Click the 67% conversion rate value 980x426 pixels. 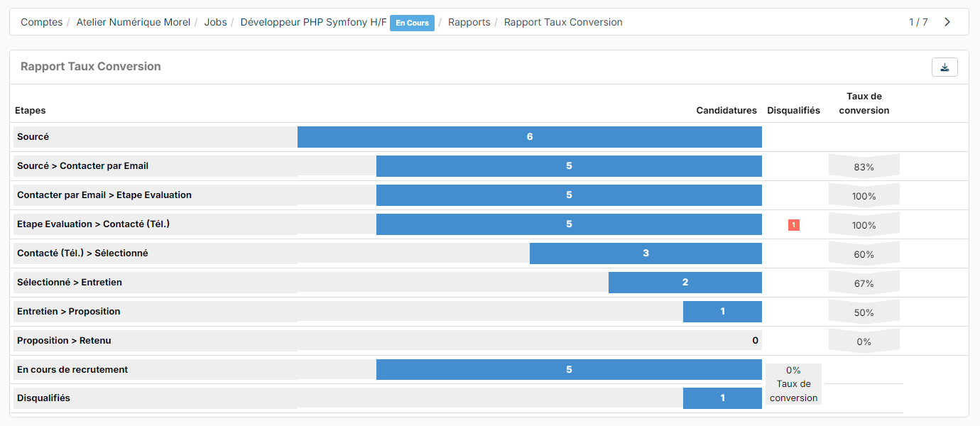pyautogui.click(x=864, y=283)
